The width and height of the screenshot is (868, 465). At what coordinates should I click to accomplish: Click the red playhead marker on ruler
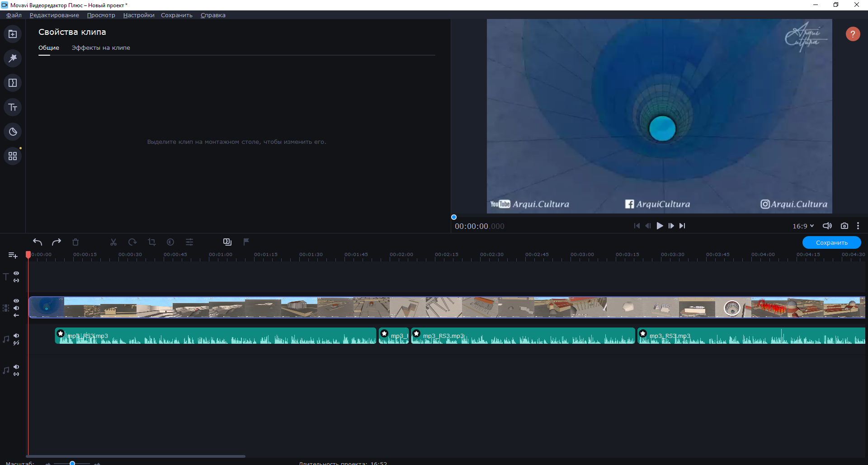(x=28, y=255)
